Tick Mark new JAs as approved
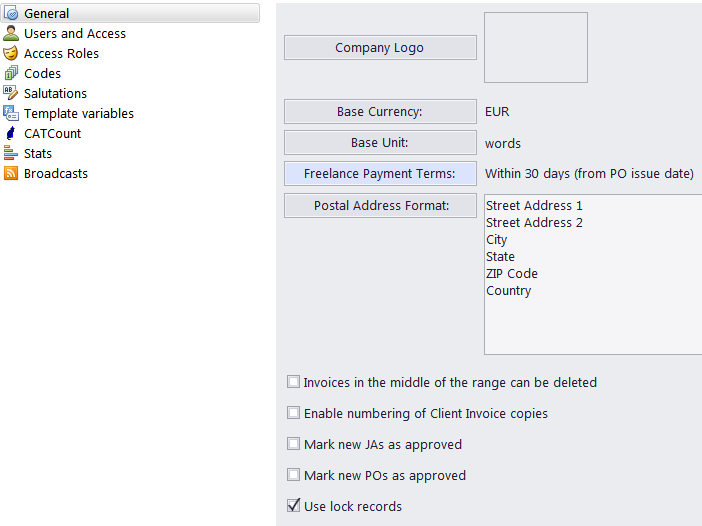702x526 pixels. coord(294,444)
